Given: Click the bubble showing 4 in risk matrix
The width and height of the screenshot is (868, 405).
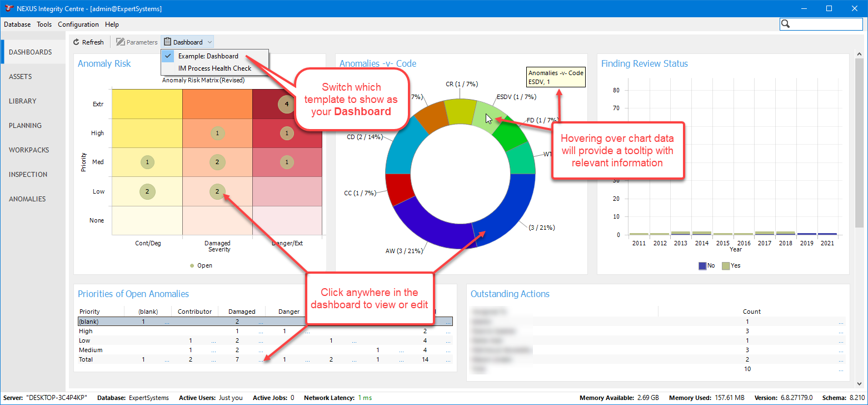Looking at the screenshot, I should point(286,104).
